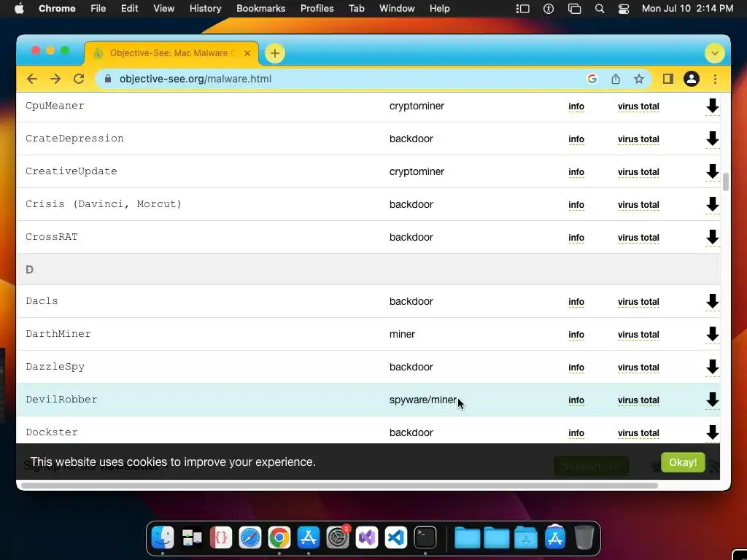Share this page via share icon

click(x=616, y=79)
